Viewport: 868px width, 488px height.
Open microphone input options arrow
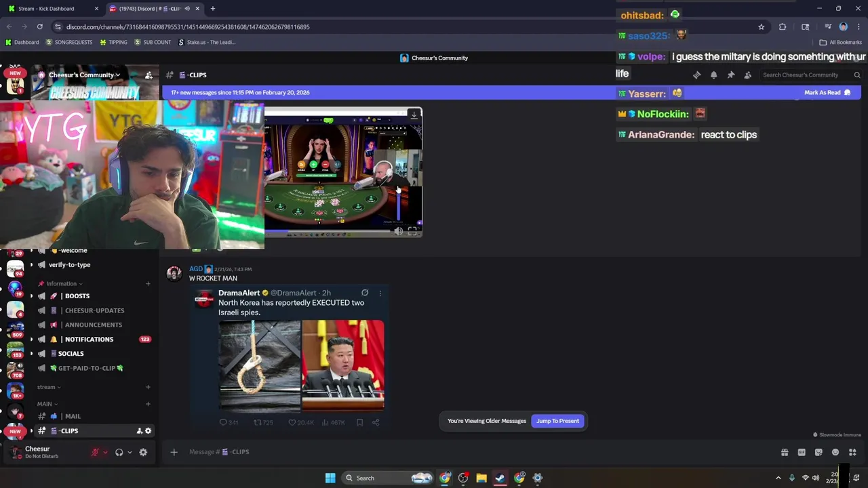coord(105,452)
